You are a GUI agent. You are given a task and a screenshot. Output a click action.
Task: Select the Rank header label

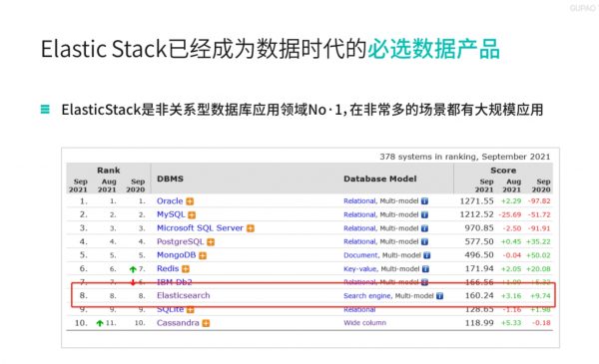click(109, 171)
